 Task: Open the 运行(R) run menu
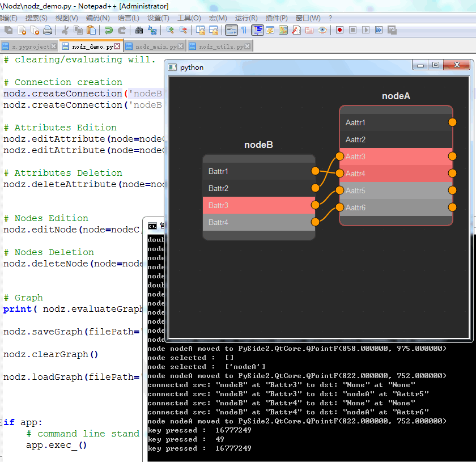click(x=246, y=18)
